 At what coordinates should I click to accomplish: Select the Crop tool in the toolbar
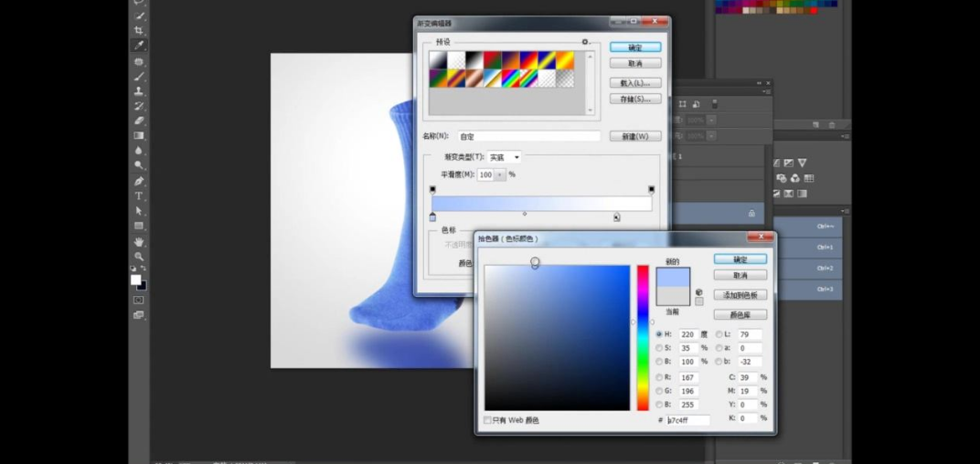point(139,30)
